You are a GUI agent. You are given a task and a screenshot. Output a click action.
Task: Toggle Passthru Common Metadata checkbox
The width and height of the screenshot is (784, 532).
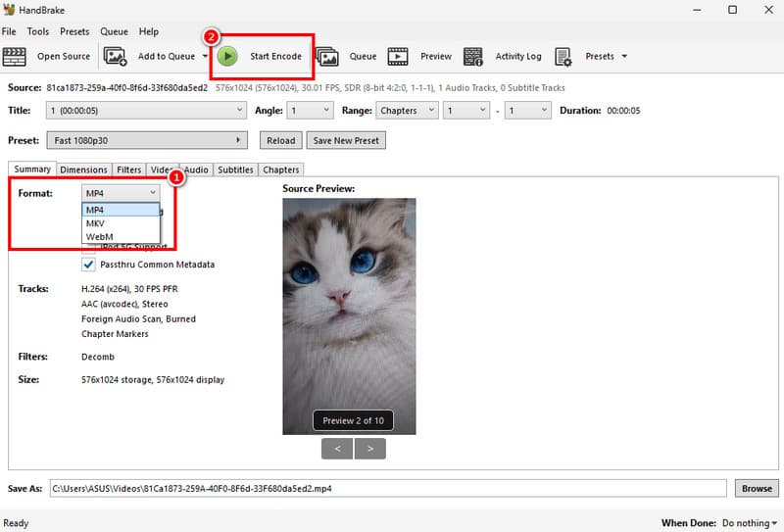tap(89, 265)
